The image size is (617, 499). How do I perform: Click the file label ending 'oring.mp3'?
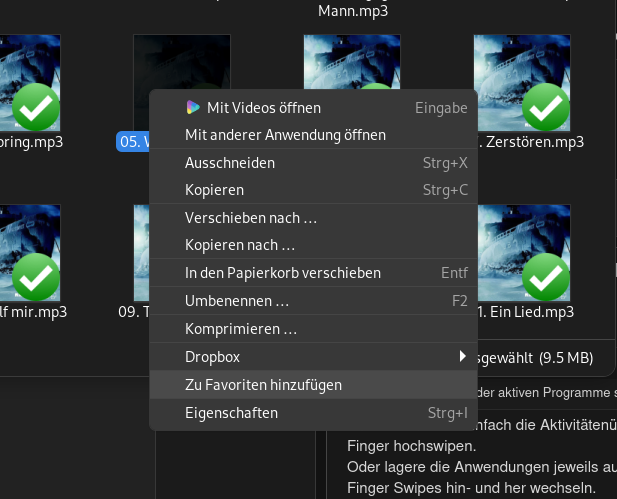click(x=31, y=142)
